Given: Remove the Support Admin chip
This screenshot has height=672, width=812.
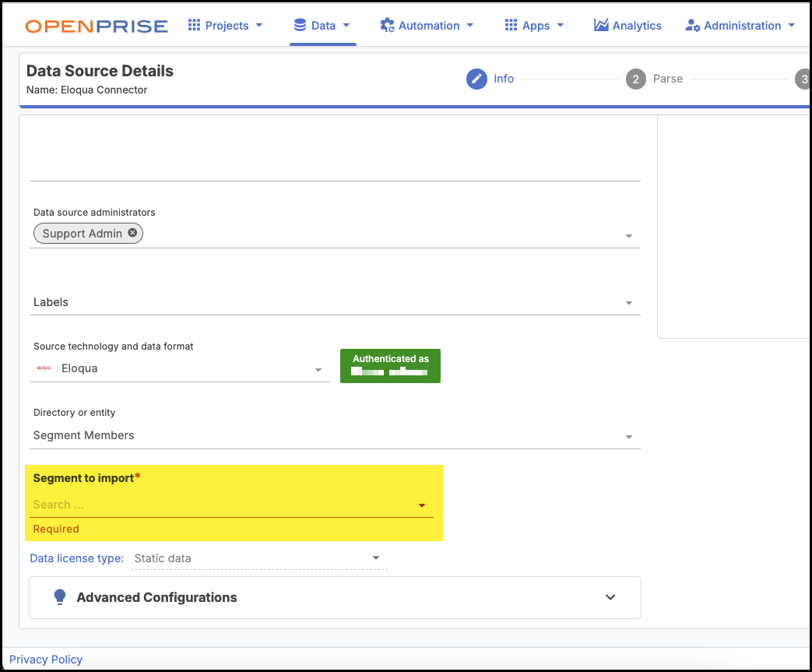Looking at the screenshot, I should 132,233.
